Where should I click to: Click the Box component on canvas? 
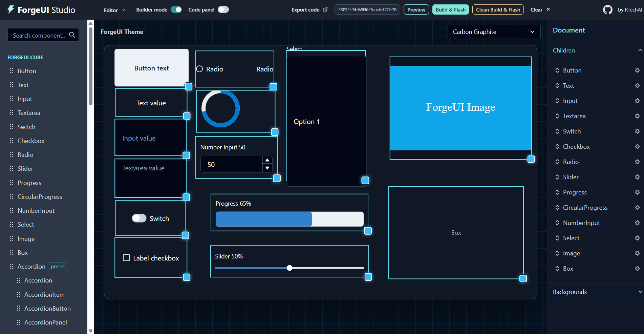(x=456, y=232)
